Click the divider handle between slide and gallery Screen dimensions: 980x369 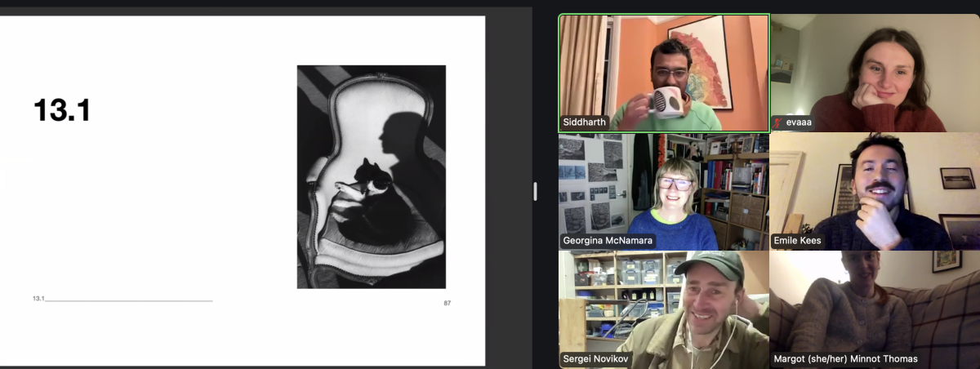(535, 191)
